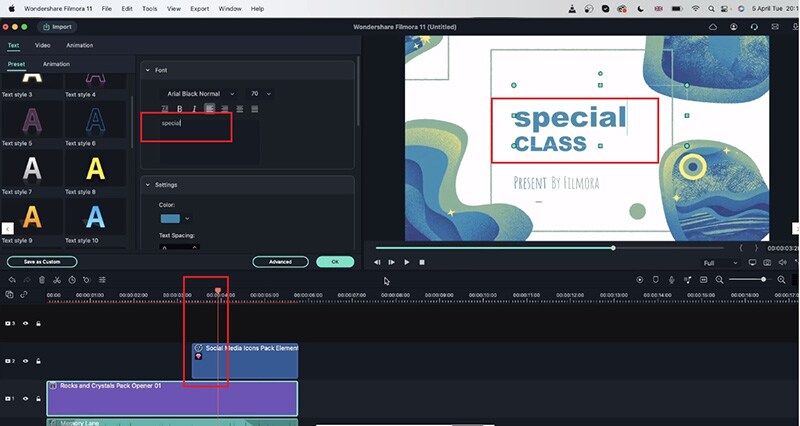Viewport: 800px width, 426px height.
Task: Open the audio mixer icon
Action: 688,280
